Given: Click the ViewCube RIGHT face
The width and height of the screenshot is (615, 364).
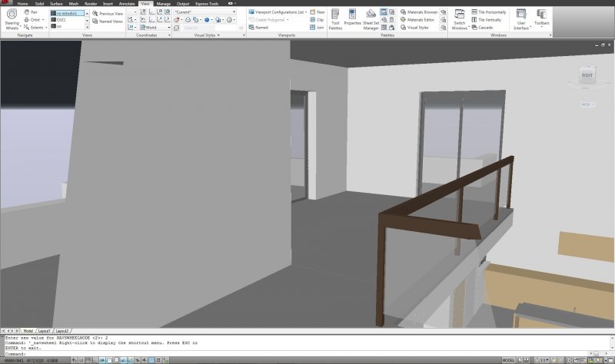Looking at the screenshot, I should (x=587, y=76).
